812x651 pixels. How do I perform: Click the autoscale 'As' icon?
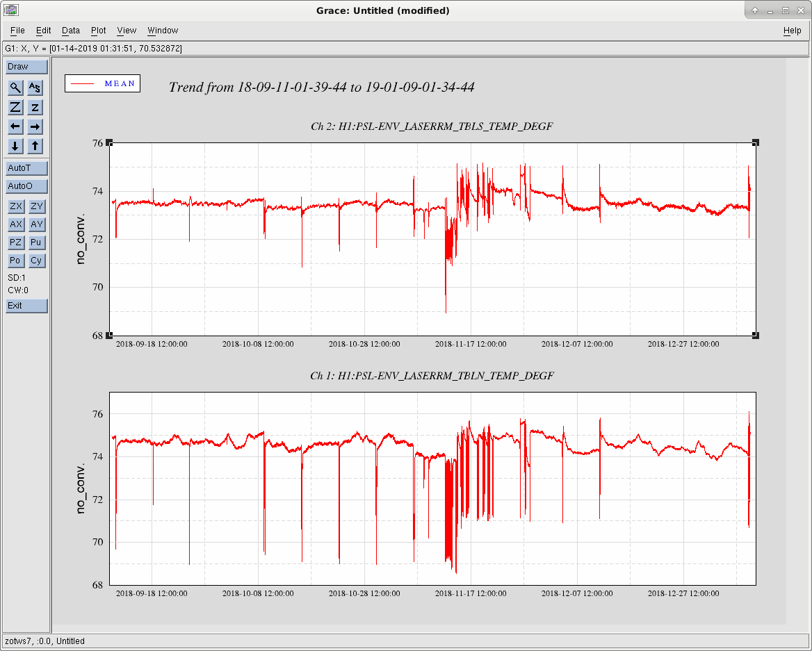pyautogui.click(x=35, y=88)
